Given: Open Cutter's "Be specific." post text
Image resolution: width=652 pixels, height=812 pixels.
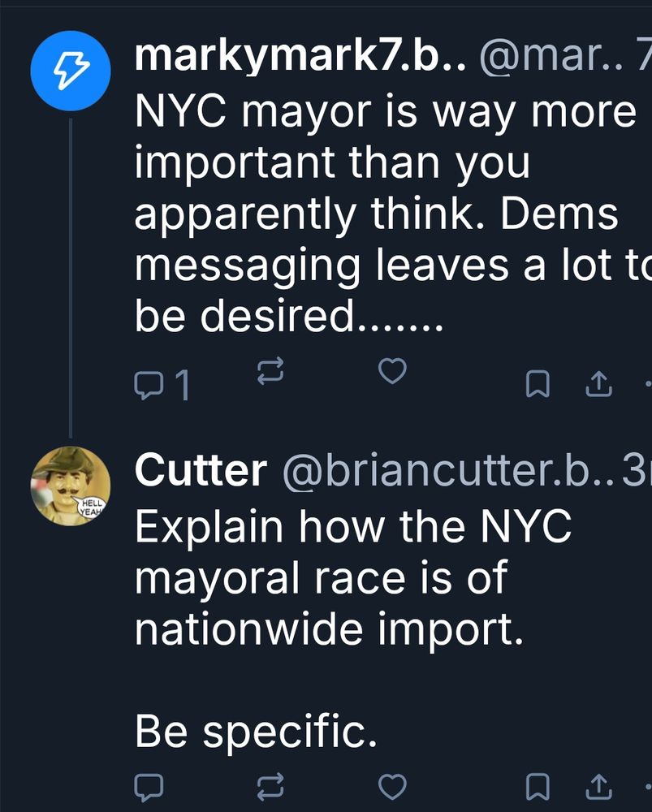Looking at the screenshot, I should tap(256, 732).
